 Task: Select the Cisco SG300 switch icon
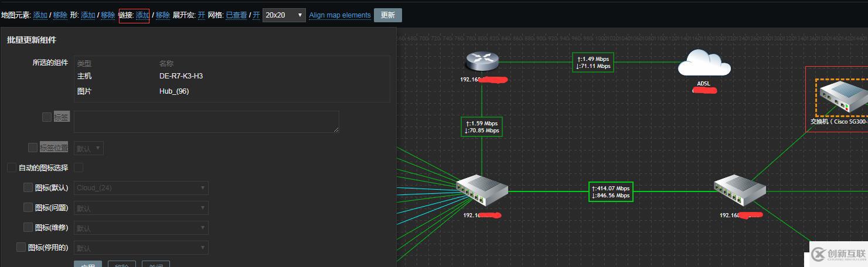pos(842,98)
